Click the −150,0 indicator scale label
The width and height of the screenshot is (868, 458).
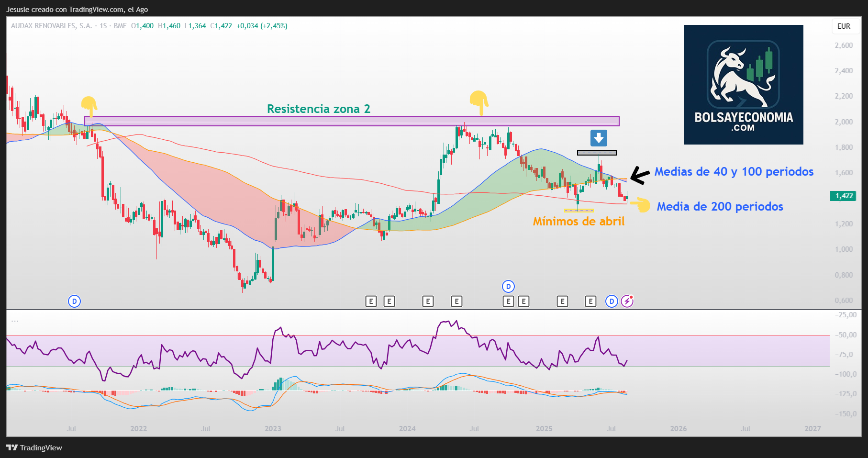click(846, 413)
